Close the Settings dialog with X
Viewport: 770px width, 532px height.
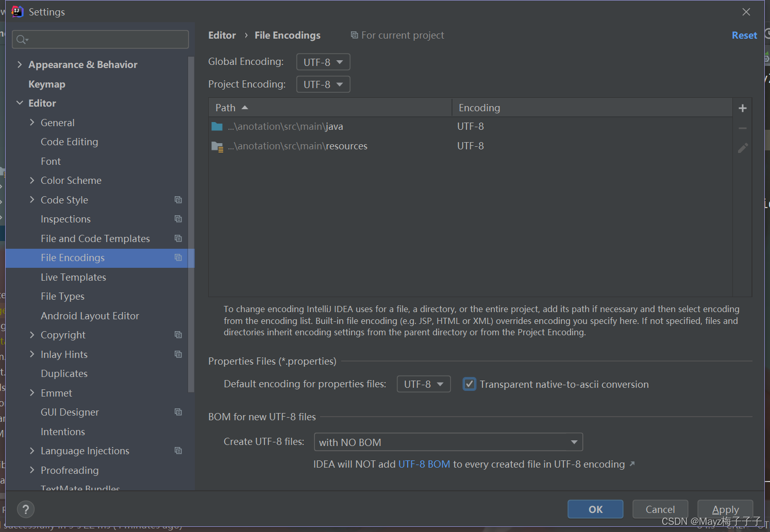point(746,12)
